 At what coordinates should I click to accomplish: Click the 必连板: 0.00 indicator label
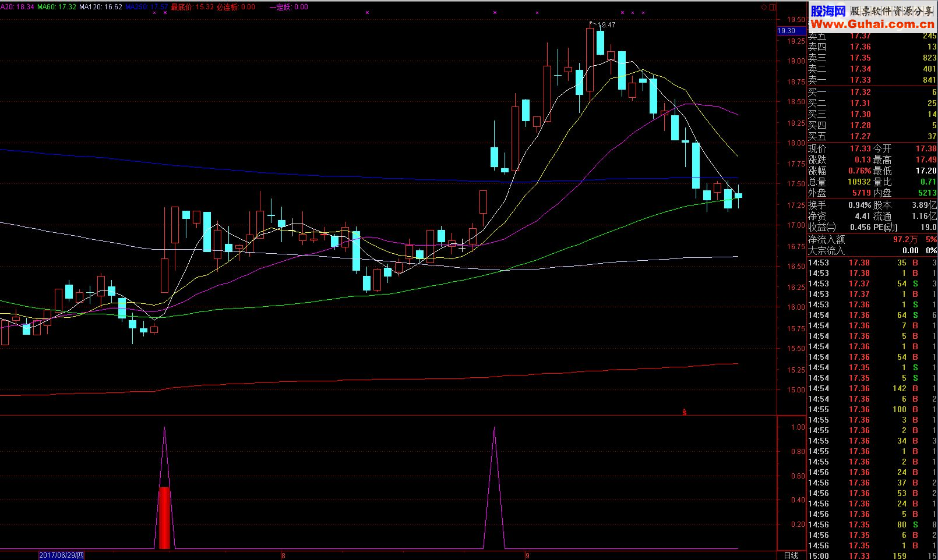pos(236,7)
